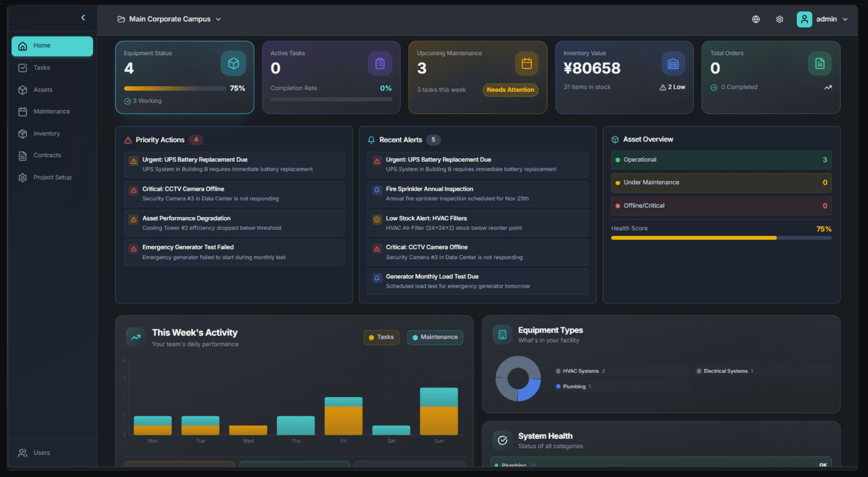The image size is (868, 477).
Task: Open the globe language icon in top bar
Action: [755, 19]
